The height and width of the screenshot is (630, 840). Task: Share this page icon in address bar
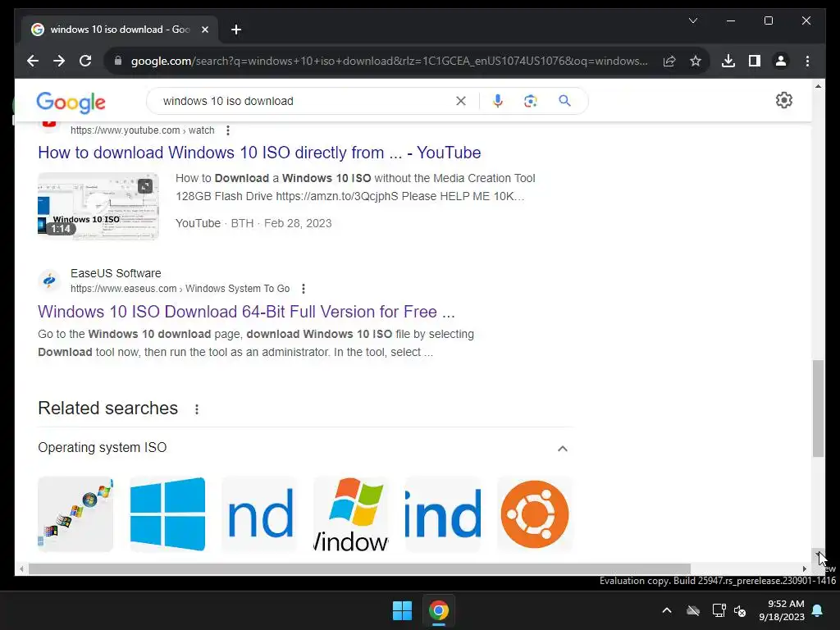669,61
